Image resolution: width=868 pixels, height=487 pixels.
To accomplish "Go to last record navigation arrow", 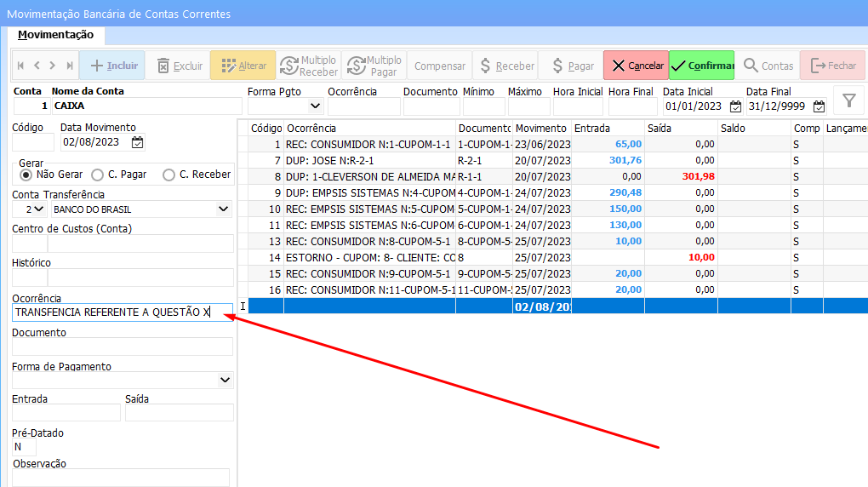I will click(x=69, y=66).
